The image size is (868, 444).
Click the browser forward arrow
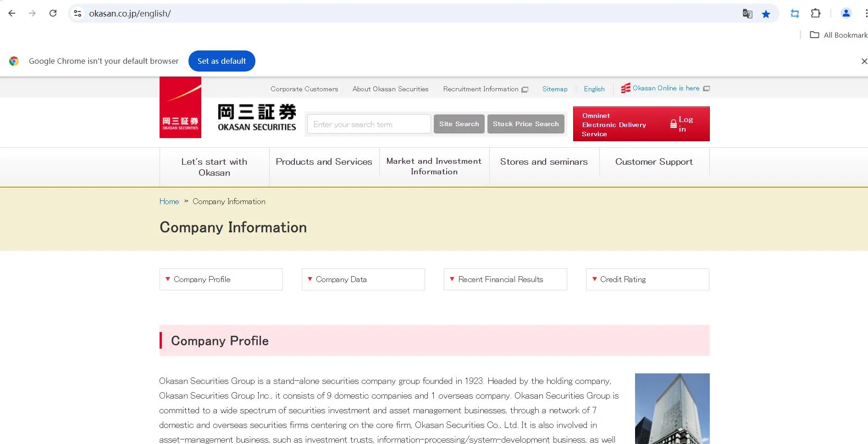32,13
